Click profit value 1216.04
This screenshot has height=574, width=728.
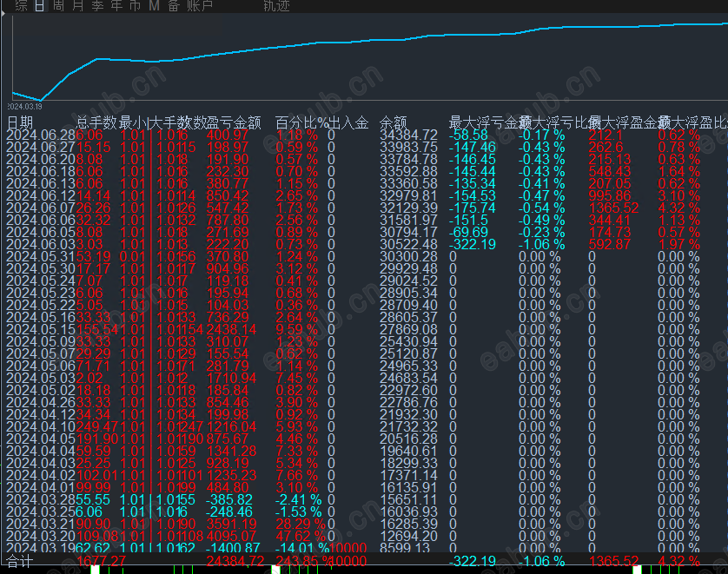pyautogui.click(x=231, y=426)
